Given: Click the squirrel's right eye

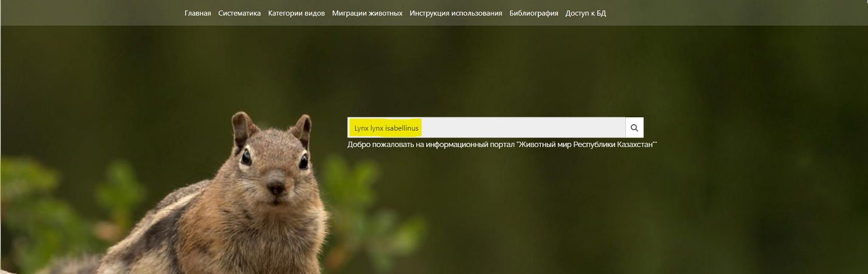Looking at the screenshot, I should [303, 160].
